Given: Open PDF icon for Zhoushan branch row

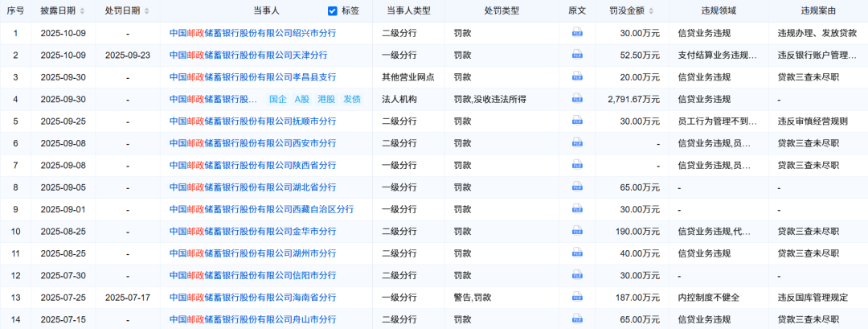Looking at the screenshot, I should (577, 319).
